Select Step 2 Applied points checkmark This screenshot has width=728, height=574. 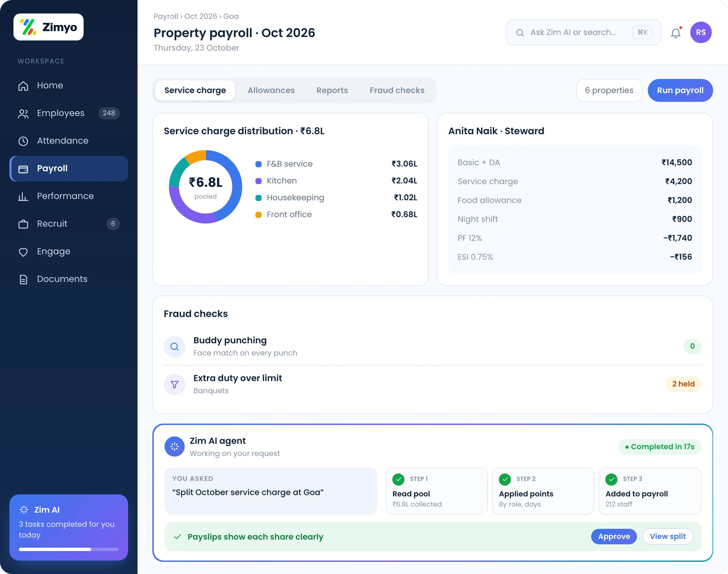click(505, 479)
